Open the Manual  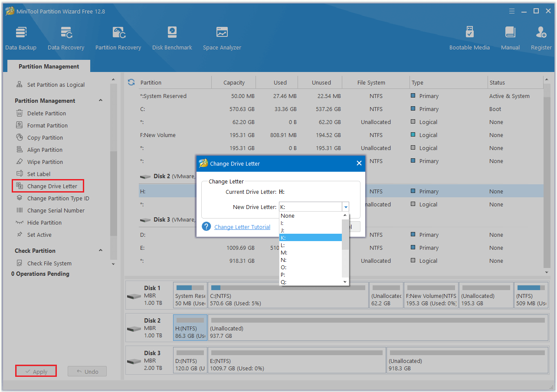tap(510, 39)
